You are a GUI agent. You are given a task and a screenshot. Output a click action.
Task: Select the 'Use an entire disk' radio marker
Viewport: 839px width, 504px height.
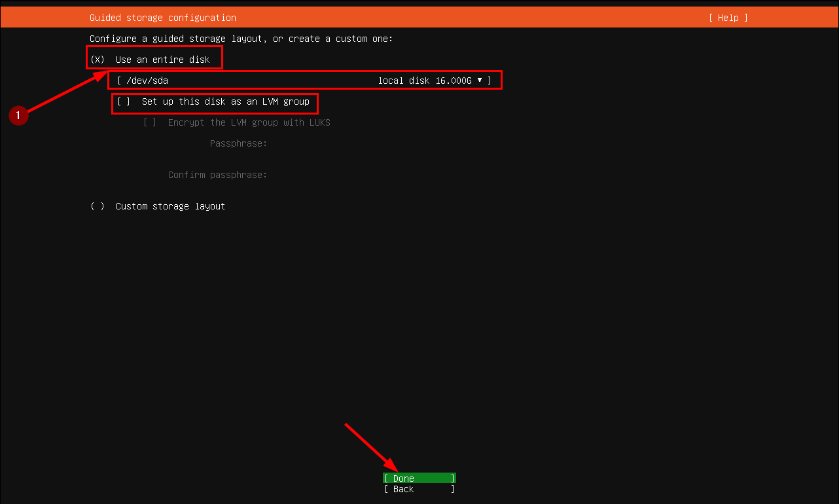coord(98,60)
